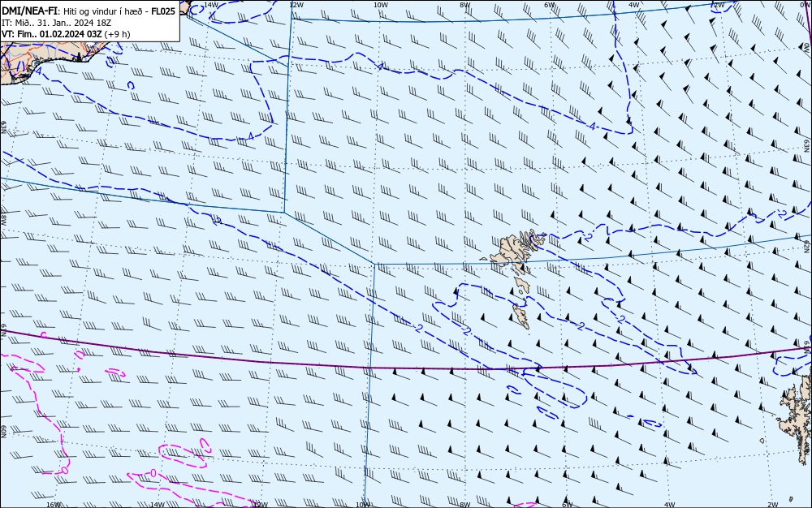Select the 'IT: Mið.. 31. Jan.. 2024 18Z' line
The image size is (812, 508).
click(x=56, y=23)
